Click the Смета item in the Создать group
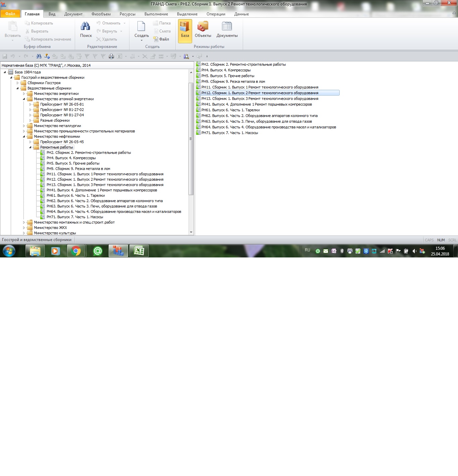The height and width of the screenshot is (476, 458). (162, 31)
